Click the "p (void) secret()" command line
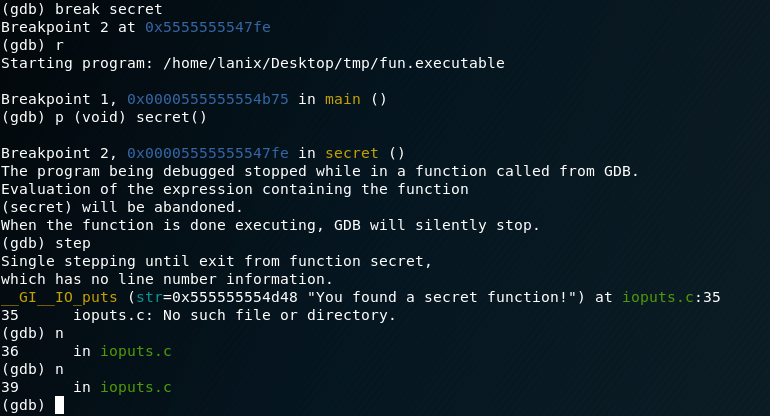 pyautogui.click(x=131, y=117)
